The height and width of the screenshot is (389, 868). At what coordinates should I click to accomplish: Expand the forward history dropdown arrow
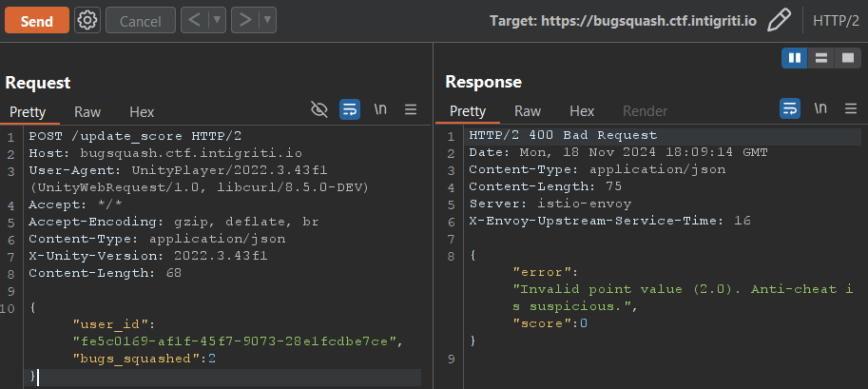(x=267, y=20)
